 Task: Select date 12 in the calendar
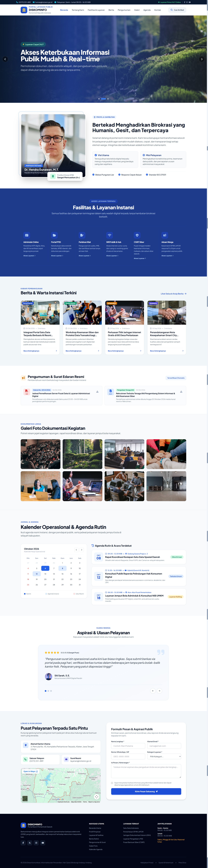click(37, 574)
